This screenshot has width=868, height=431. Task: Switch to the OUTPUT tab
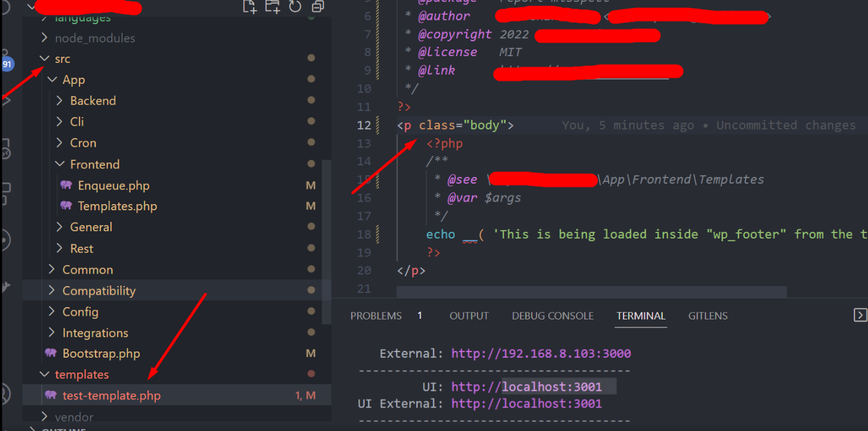[469, 316]
